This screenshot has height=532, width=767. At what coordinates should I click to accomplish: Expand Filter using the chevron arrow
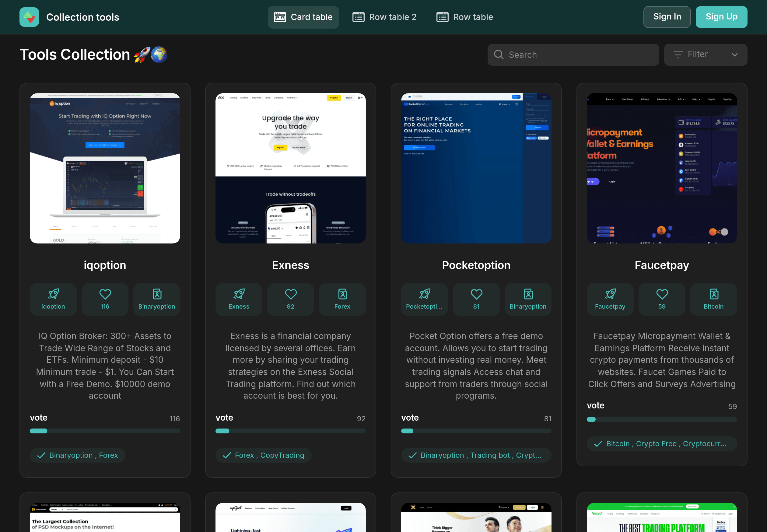tap(735, 55)
